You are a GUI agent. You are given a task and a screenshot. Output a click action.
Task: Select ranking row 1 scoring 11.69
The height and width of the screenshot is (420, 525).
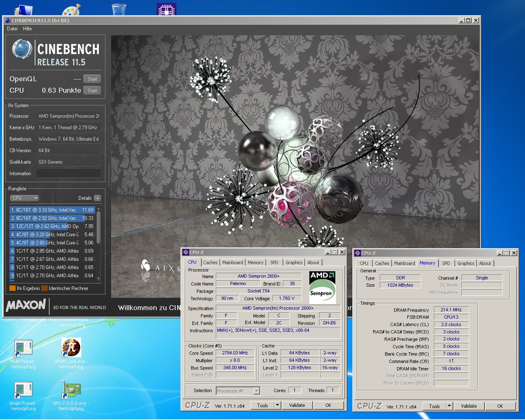tap(52, 210)
